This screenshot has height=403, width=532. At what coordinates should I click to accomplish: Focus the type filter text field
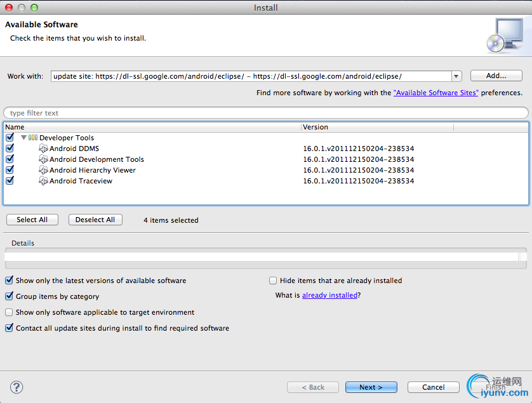[x=267, y=113]
